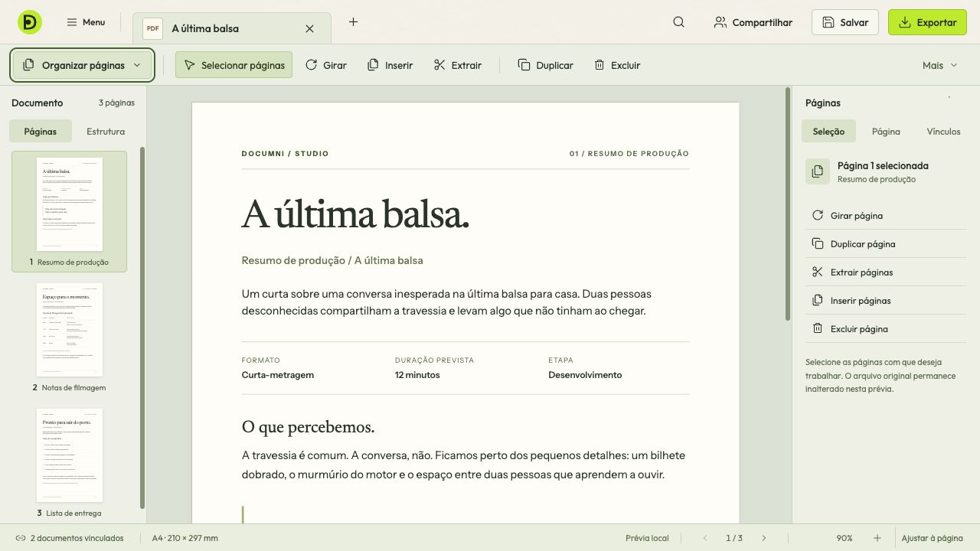Image resolution: width=980 pixels, height=551 pixels.
Task: Click the 3 páginas count label
Action: (116, 103)
